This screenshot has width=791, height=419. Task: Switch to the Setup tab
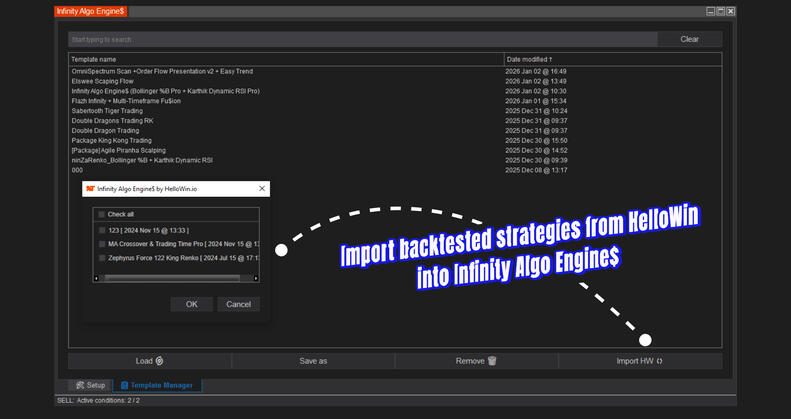(89, 385)
